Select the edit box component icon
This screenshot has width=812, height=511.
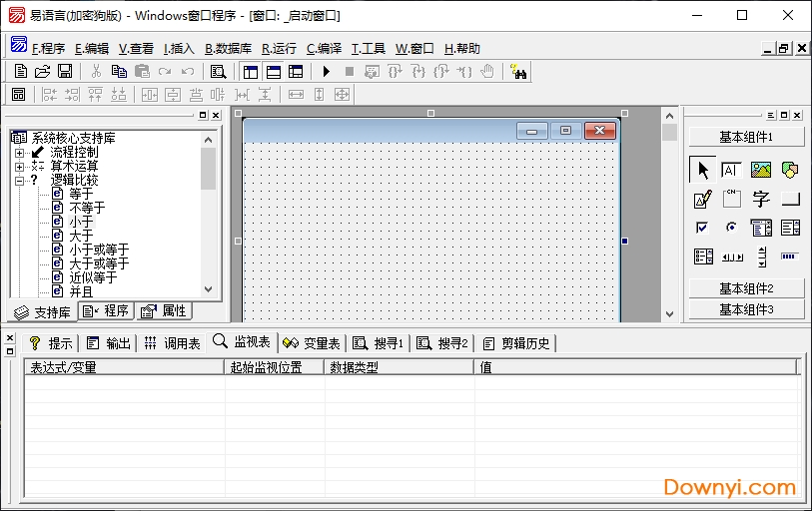(x=731, y=170)
